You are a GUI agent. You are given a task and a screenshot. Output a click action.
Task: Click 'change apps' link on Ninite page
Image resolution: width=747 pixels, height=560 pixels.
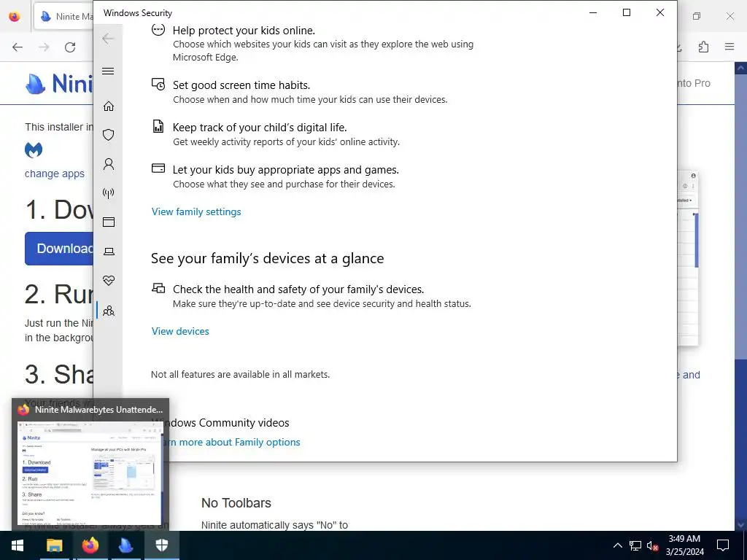click(54, 174)
